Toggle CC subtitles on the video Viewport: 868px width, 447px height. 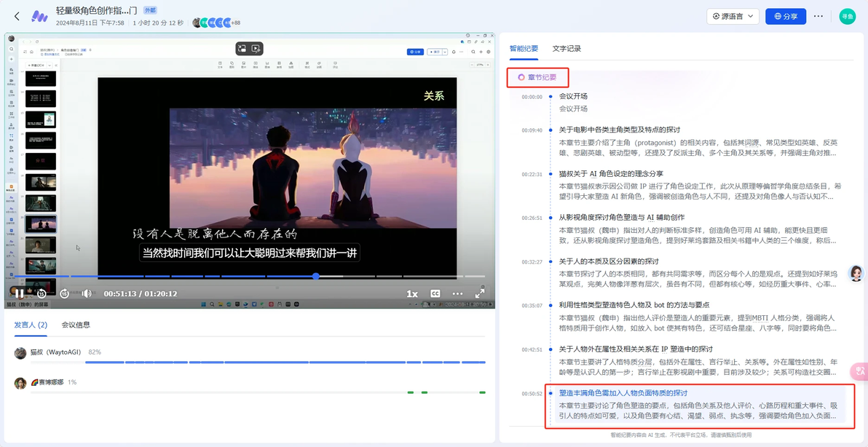point(435,294)
